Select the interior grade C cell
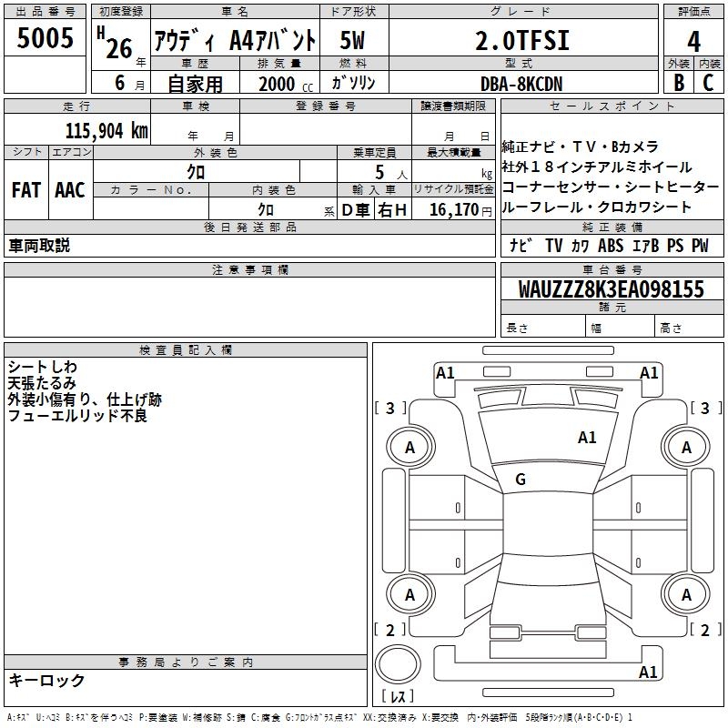 tap(708, 83)
